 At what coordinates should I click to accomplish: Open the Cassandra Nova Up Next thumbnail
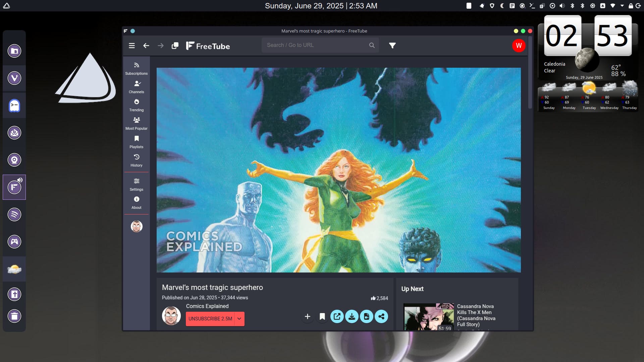428,317
